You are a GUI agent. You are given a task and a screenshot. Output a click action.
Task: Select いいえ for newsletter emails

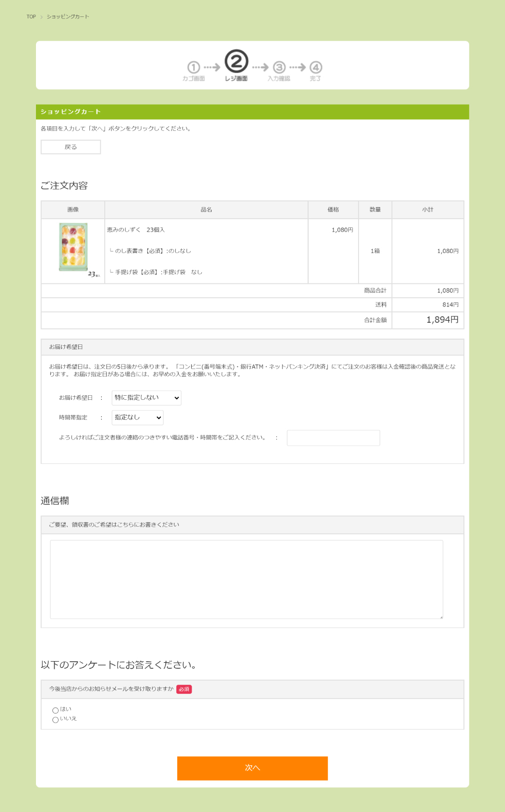click(x=55, y=720)
